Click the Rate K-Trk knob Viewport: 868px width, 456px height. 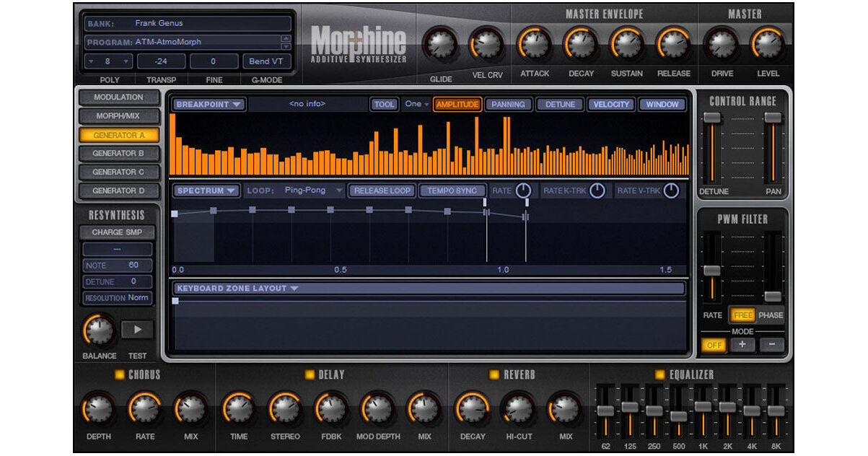597,190
